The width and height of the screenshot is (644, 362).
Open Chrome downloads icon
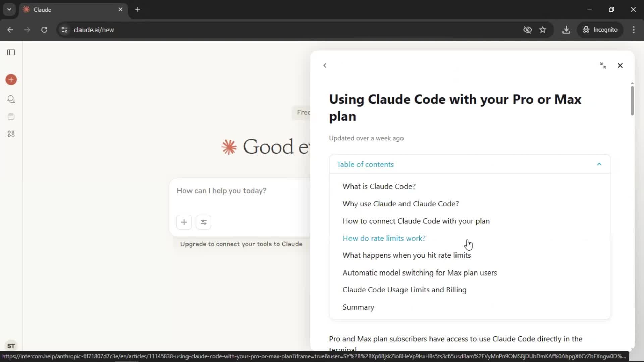pos(566,30)
